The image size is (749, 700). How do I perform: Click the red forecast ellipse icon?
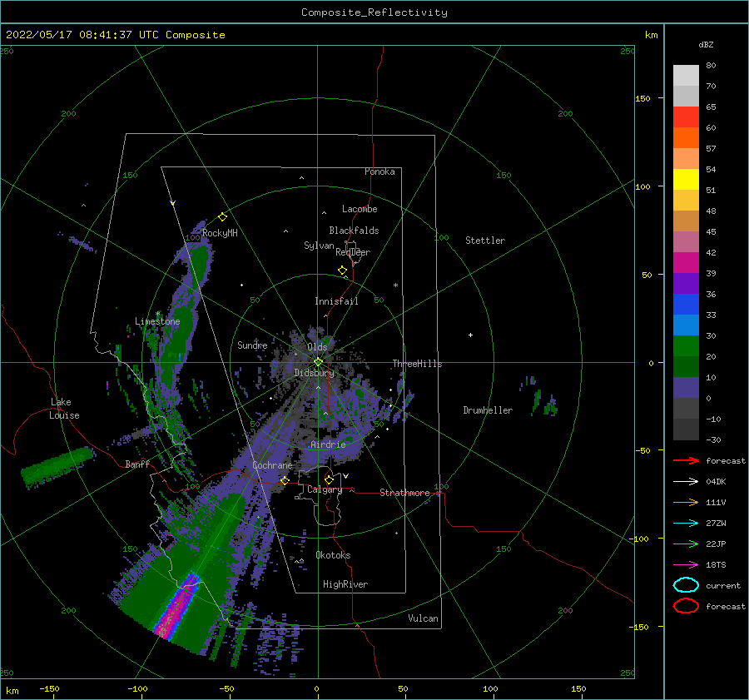[686, 606]
